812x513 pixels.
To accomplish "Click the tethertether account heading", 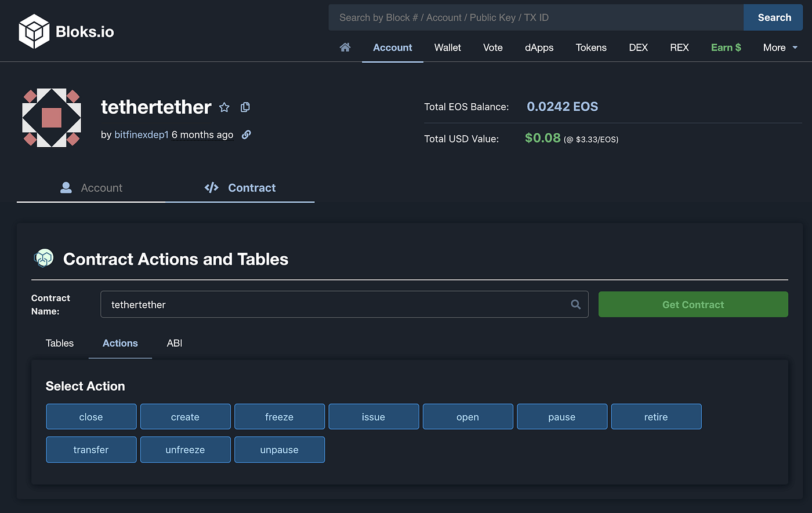I will point(156,107).
